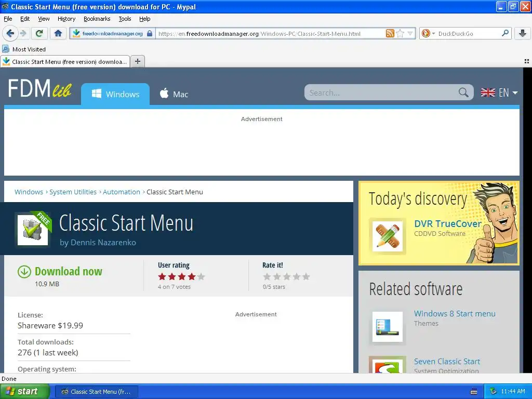
Task: Open the Edit menu
Action: [x=25, y=19]
